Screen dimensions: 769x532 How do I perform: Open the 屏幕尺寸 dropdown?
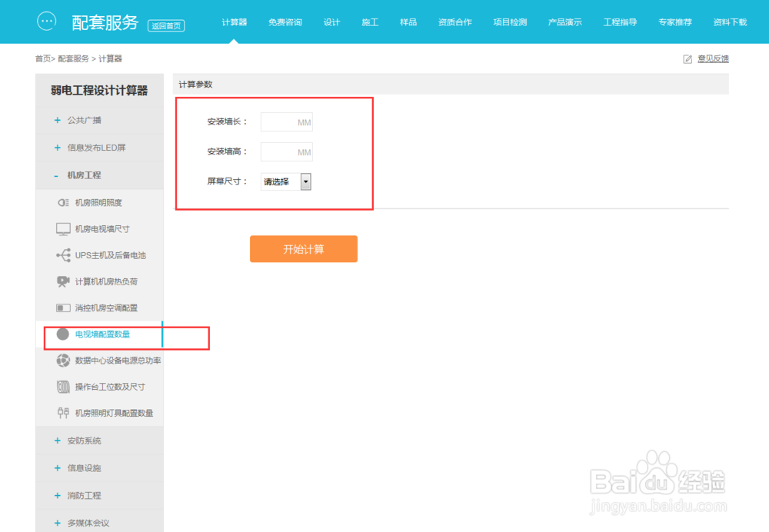pyautogui.click(x=286, y=182)
